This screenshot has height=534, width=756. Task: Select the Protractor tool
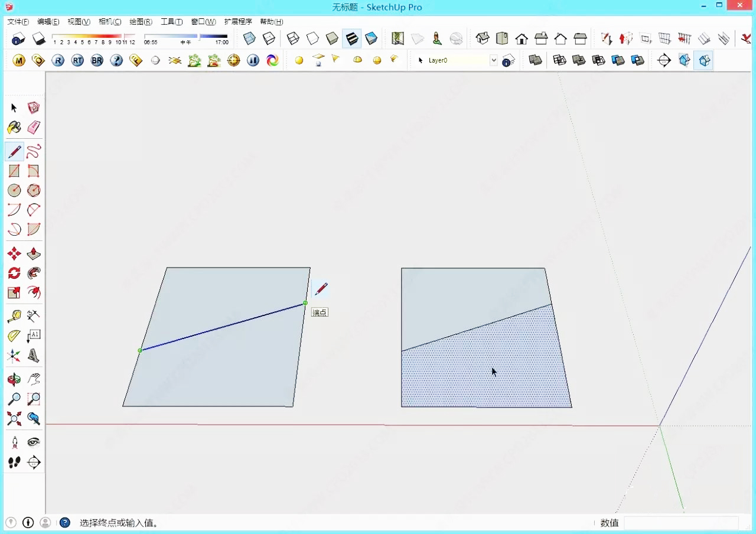coord(14,336)
